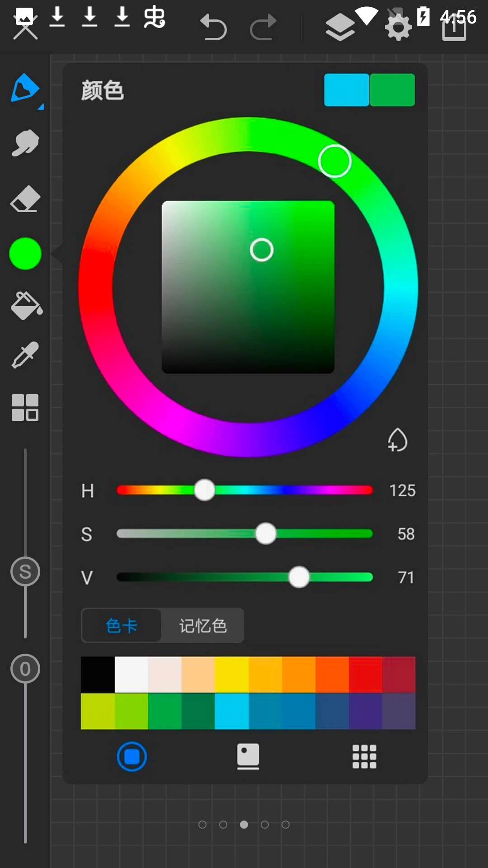This screenshot has width=488, height=868.
Task: Switch to the 色卡 tab
Action: coord(121,626)
